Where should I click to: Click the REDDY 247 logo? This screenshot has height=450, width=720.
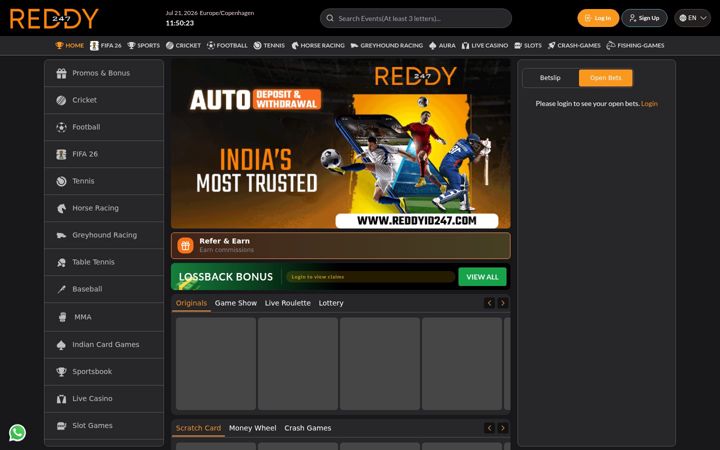[x=54, y=18]
